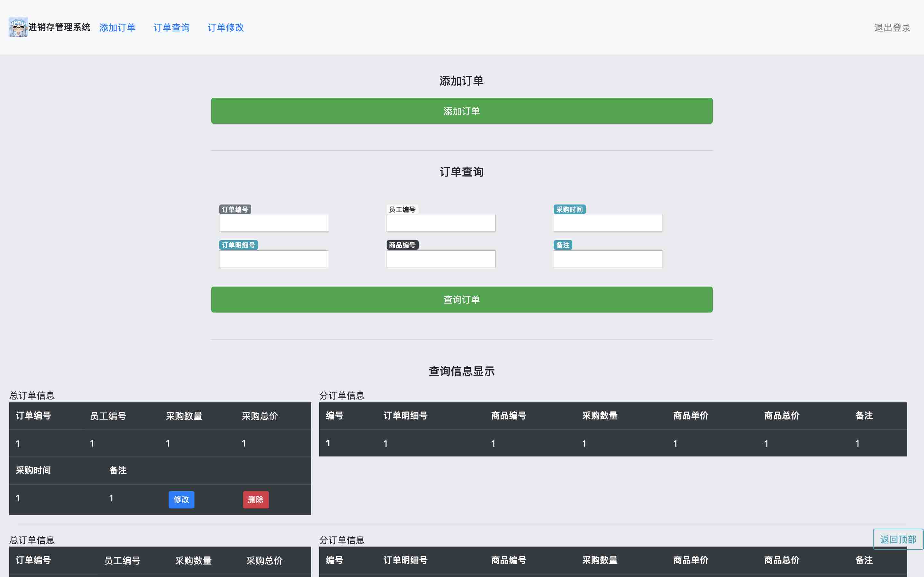Click the 进销存管理系统 brand title
This screenshot has height=577, width=924.
click(x=59, y=27)
